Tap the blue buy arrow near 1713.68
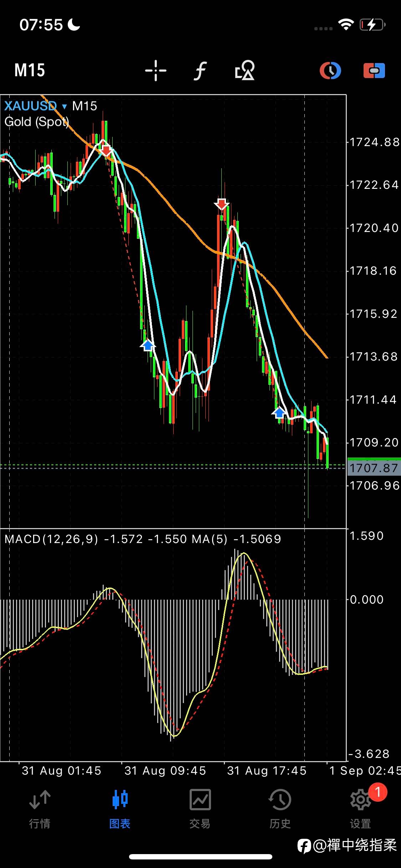This screenshot has width=401, height=868. click(148, 345)
